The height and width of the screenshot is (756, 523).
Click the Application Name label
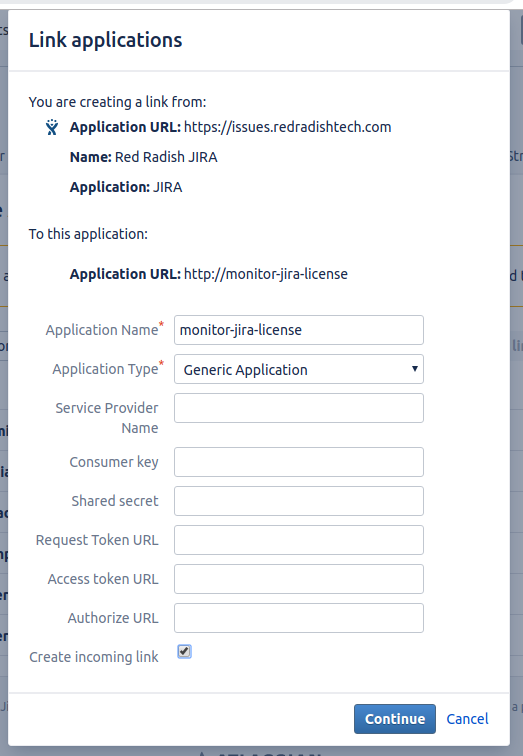pos(102,330)
